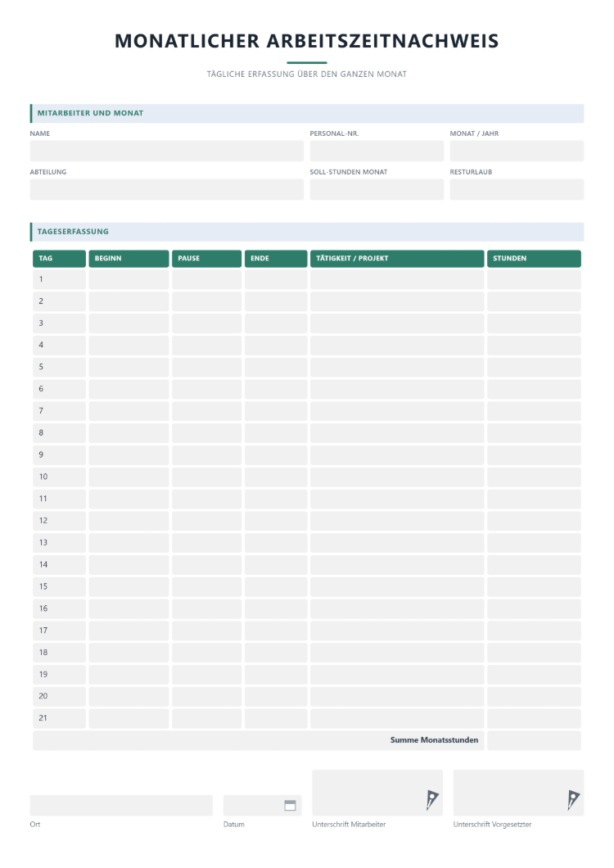Select Tätigkeit / Projekt cell for day 3
Screen dimensions: 614x868
coord(397,323)
